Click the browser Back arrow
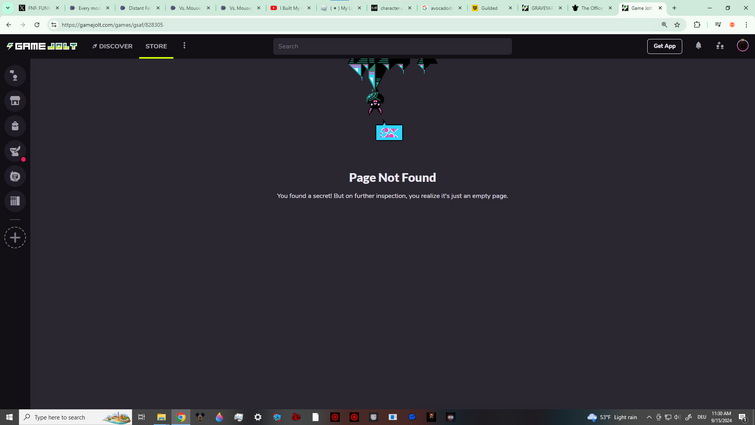Image resolution: width=755 pixels, height=425 pixels. point(9,25)
